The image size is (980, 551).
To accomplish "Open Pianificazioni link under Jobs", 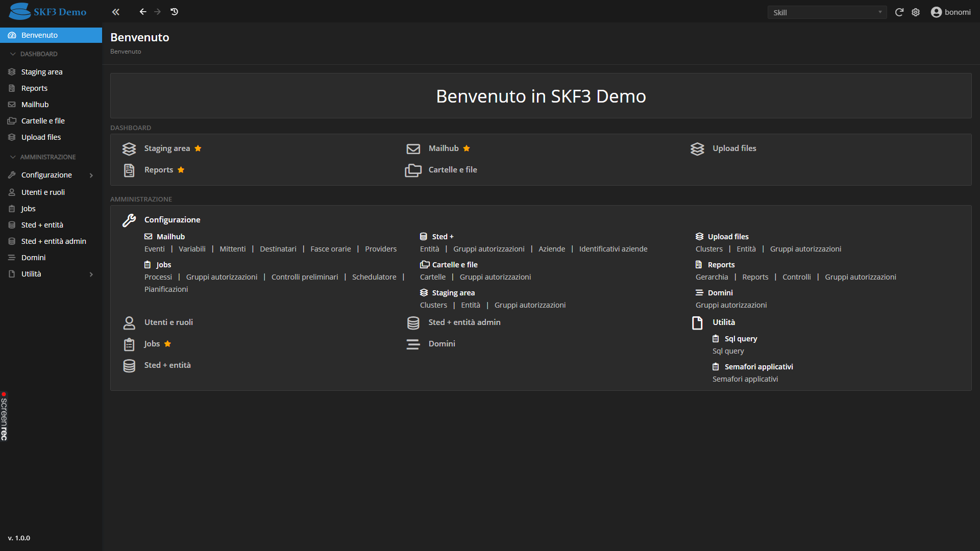I will tap(166, 289).
